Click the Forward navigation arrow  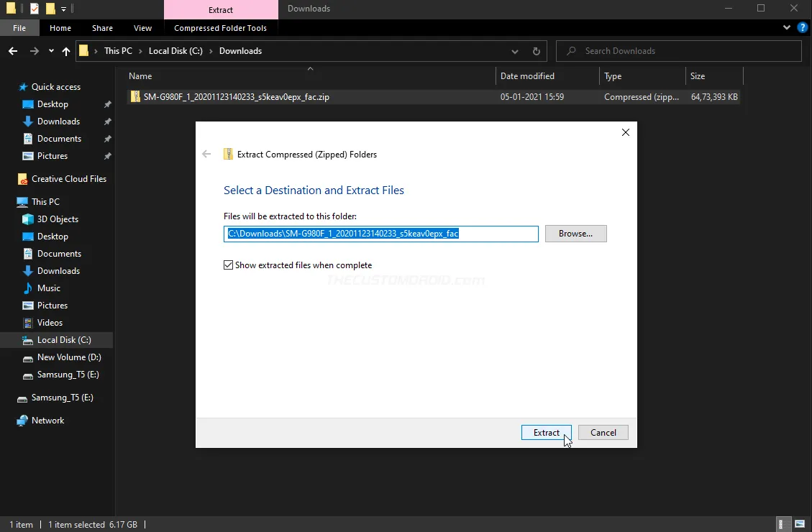(33, 50)
